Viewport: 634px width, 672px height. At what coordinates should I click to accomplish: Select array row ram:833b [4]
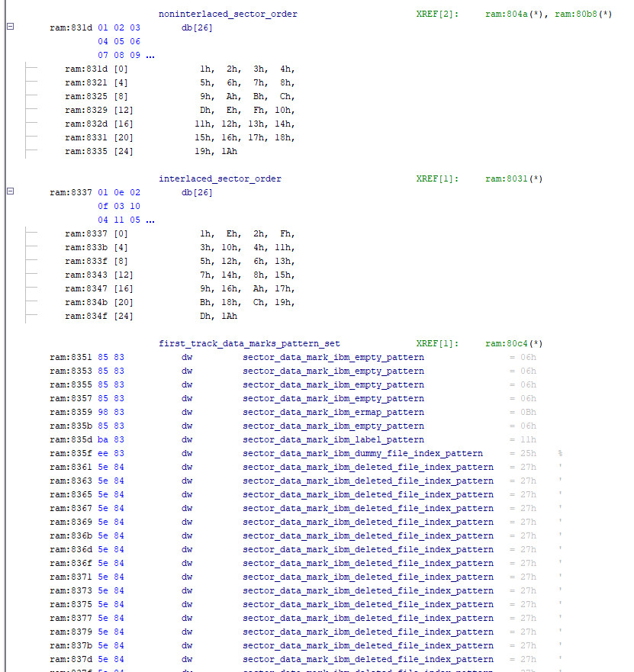tap(179, 247)
